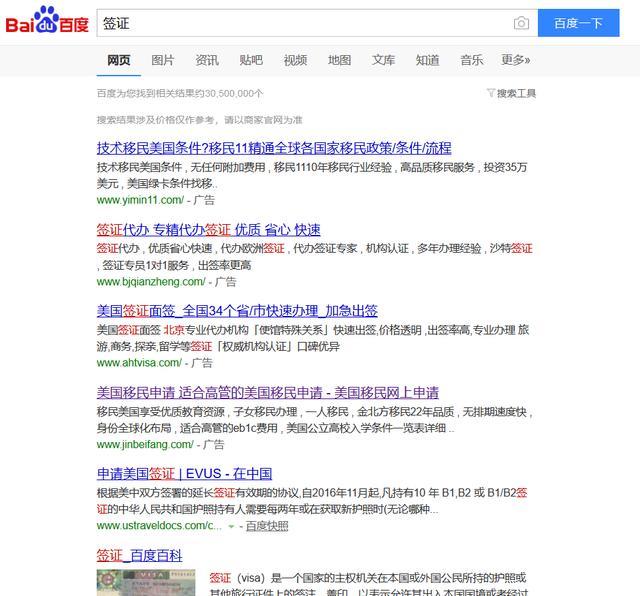The image size is (640, 596).
Task: Click description starting 移民美国享受优质教育资源
Action: (x=315, y=420)
